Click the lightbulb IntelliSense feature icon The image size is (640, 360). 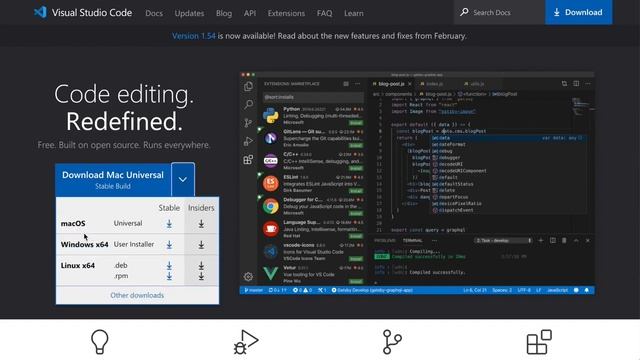tap(100, 342)
